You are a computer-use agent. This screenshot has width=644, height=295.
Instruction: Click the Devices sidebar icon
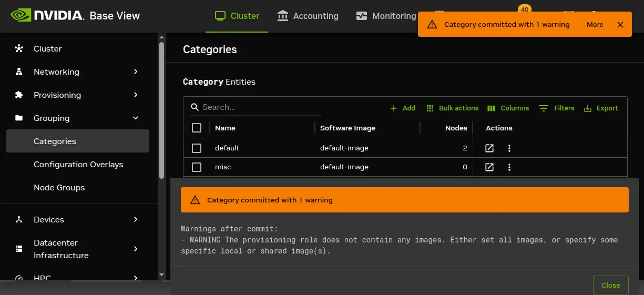coord(19,219)
